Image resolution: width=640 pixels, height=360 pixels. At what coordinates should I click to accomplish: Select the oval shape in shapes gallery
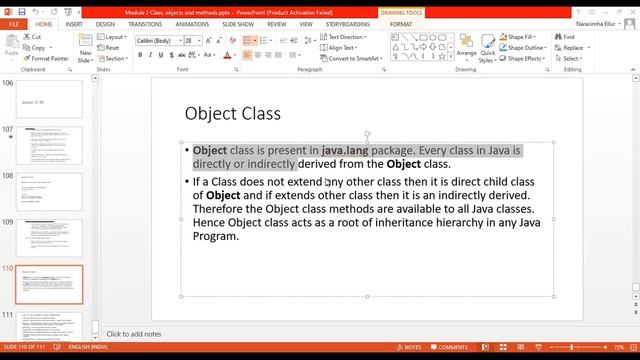[x=432, y=38]
